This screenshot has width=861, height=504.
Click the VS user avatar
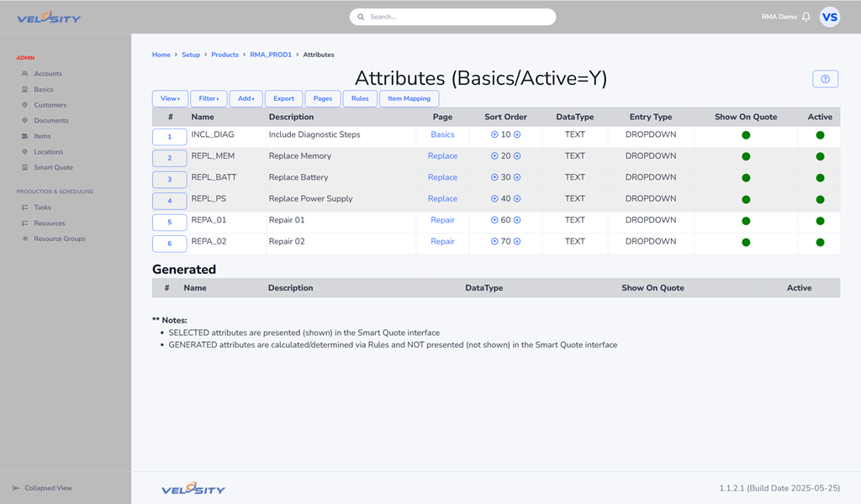click(x=829, y=17)
